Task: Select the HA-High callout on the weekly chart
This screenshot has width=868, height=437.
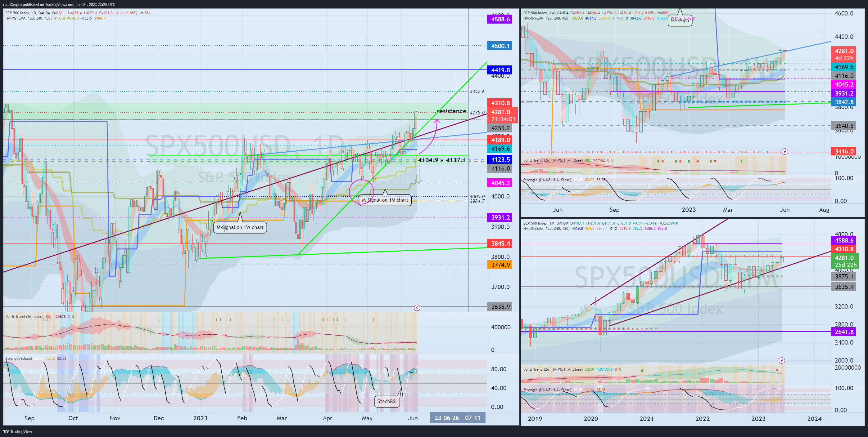Action: (x=680, y=20)
